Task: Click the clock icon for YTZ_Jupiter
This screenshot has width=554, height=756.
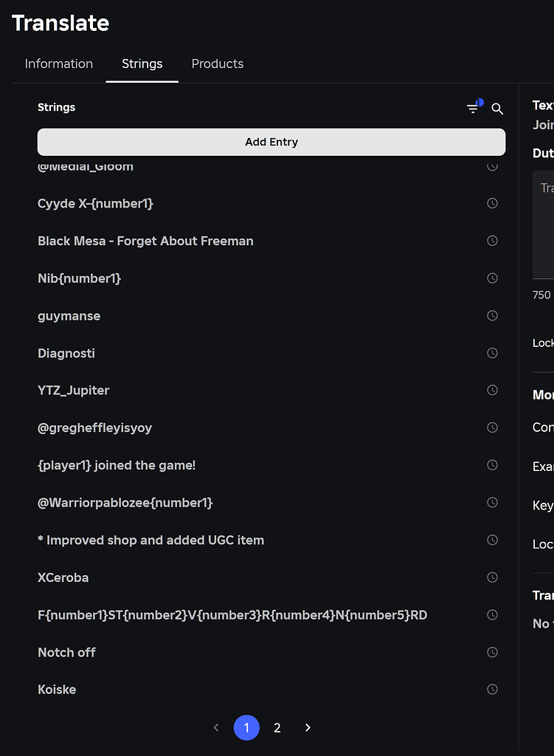Action: point(492,390)
